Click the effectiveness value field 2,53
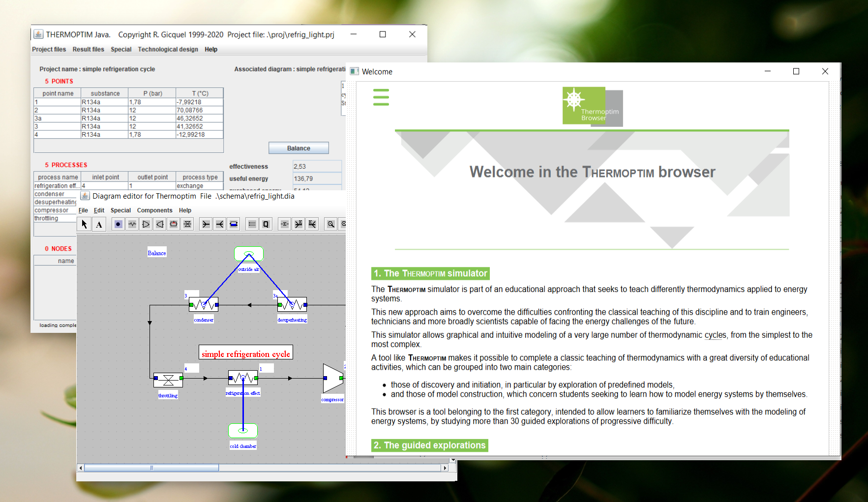The image size is (868, 502). click(x=317, y=166)
